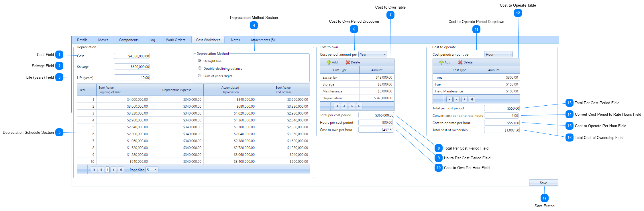Click the Total cost of ownership field

tap(502, 130)
